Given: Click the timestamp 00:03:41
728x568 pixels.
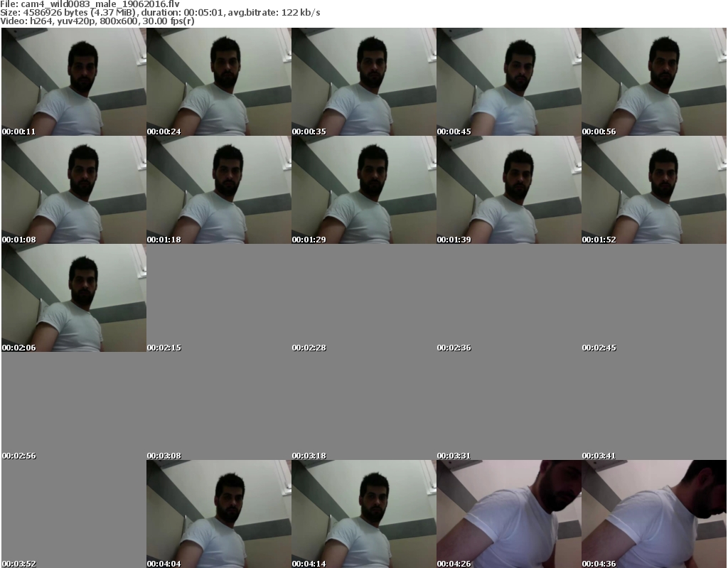Looking at the screenshot, I should (x=599, y=456).
